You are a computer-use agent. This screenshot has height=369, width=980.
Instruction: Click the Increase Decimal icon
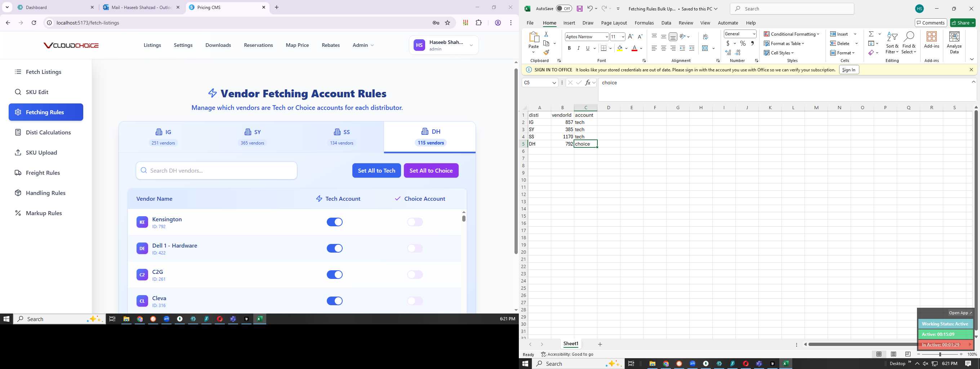click(728, 53)
